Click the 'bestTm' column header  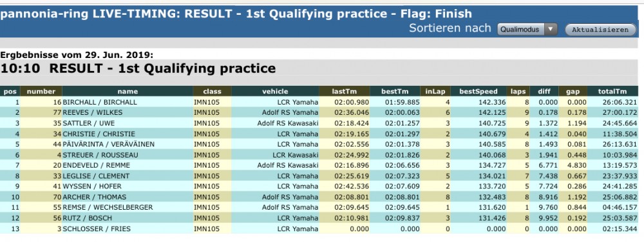(395, 92)
